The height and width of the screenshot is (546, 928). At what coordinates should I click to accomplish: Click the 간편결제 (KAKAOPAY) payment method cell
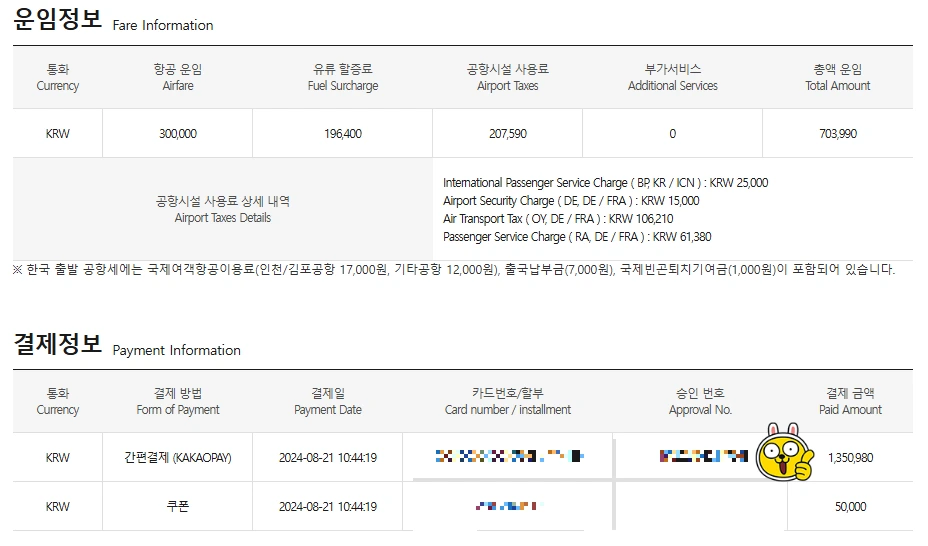click(x=177, y=458)
